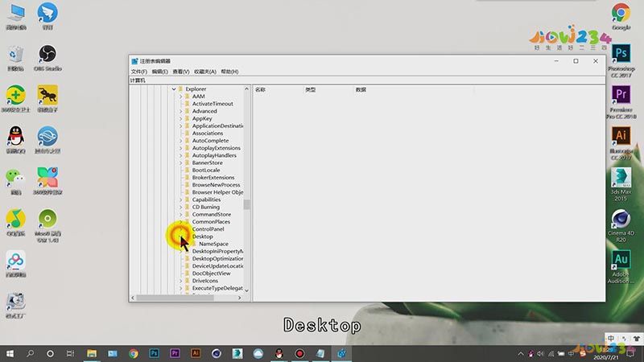Open the 查看(V) menu
644x362 pixels.
180,72
